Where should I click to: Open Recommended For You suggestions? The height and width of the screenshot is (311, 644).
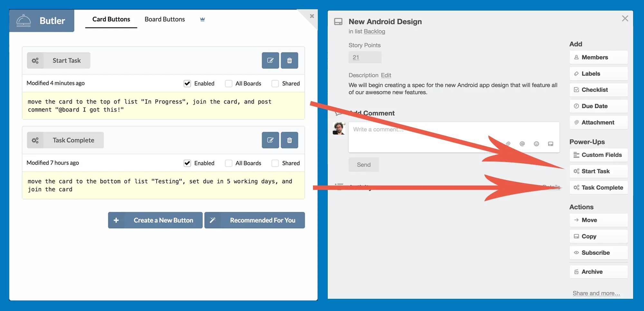(255, 220)
